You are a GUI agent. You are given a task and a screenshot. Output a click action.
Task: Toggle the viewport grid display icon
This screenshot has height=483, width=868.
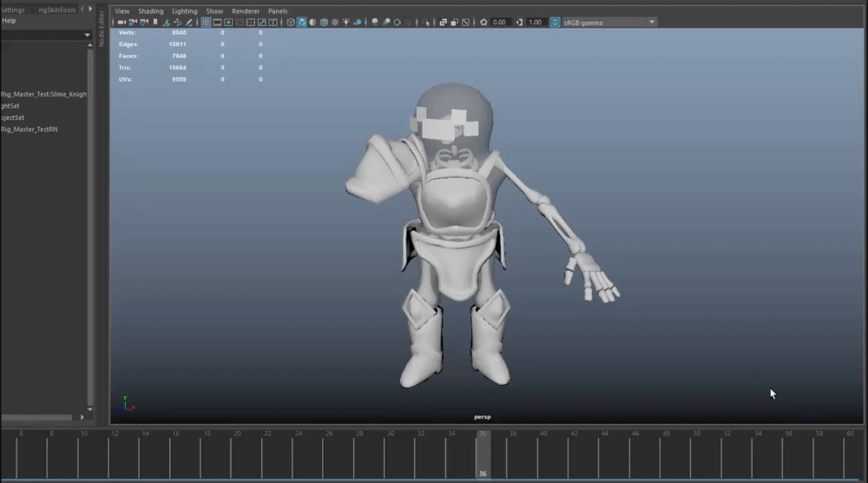coord(206,23)
